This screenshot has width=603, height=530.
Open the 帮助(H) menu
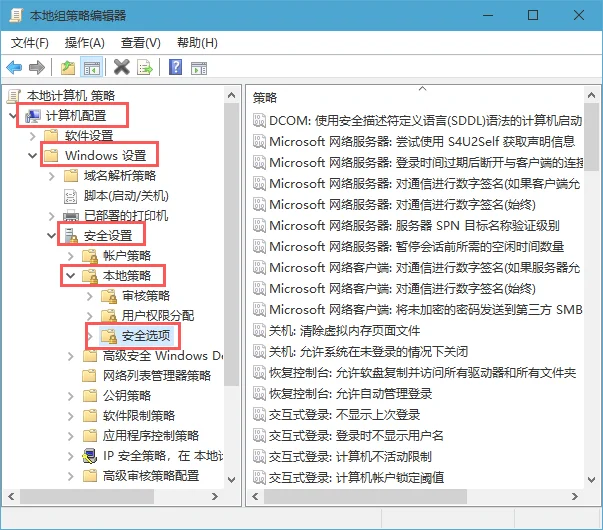pos(197,43)
